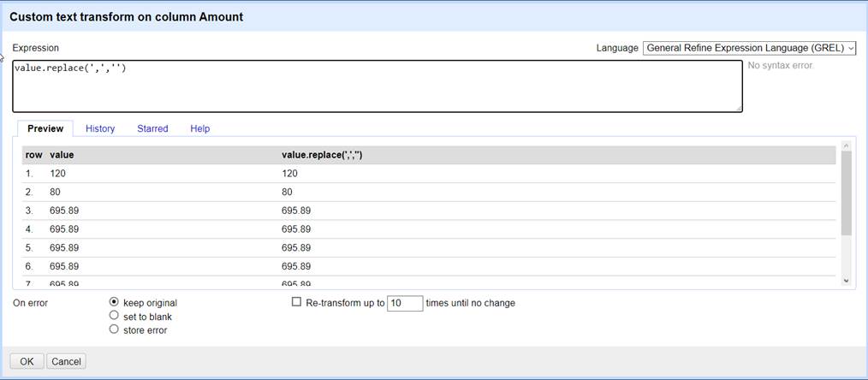Click the re-transform times number field
This screenshot has width=868, height=380.
[x=405, y=303]
